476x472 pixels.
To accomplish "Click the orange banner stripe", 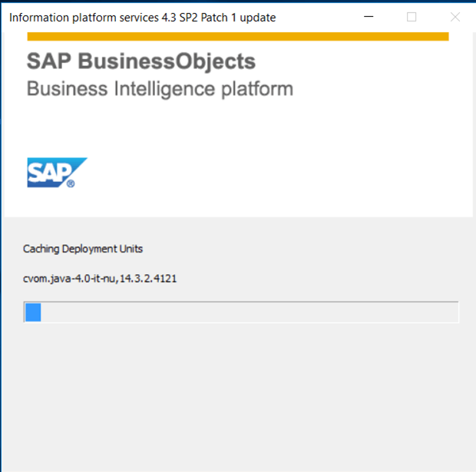I will click(x=238, y=36).
